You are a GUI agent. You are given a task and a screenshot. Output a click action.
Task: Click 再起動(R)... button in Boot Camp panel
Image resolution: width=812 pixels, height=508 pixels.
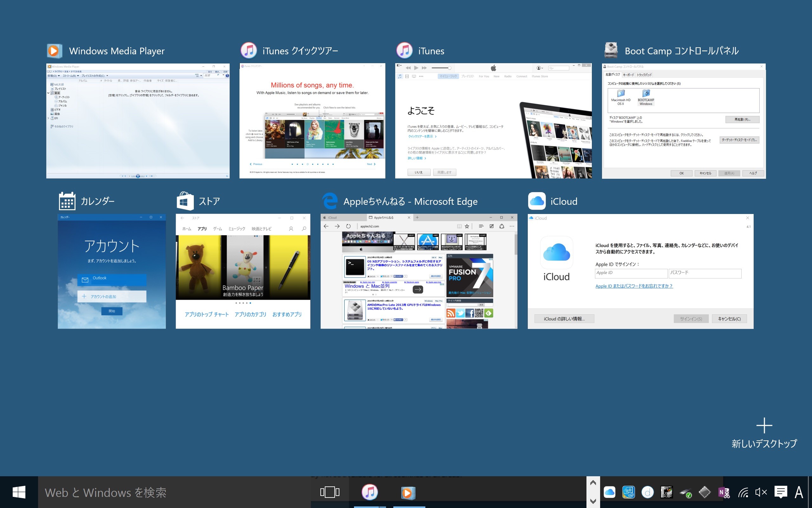[742, 119]
